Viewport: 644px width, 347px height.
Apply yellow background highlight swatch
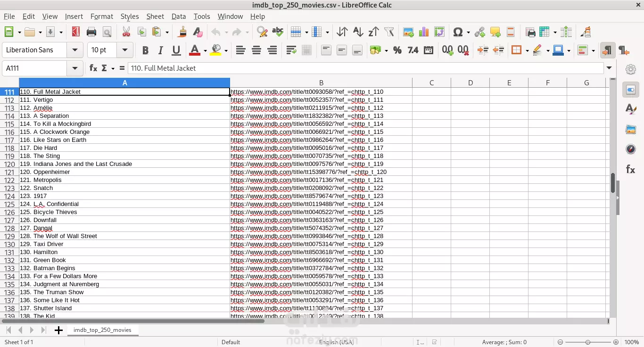point(216,50)
